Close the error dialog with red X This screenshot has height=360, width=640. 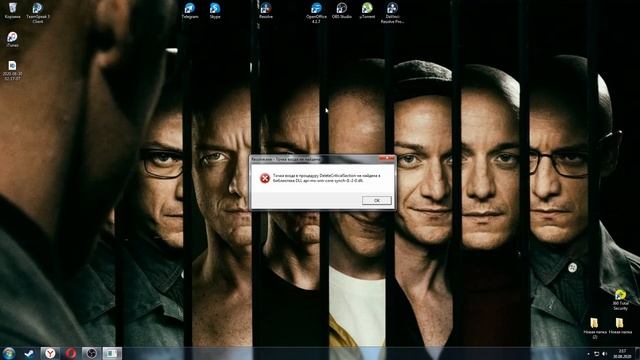point(386,158)
